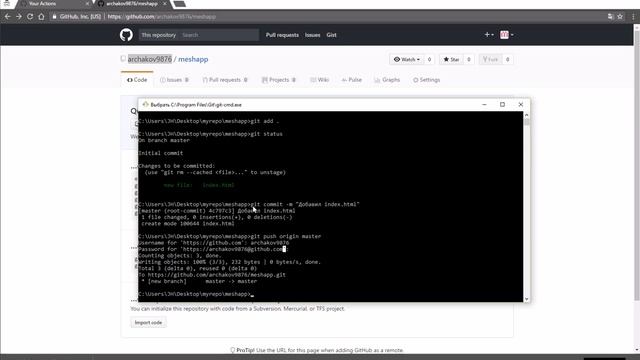Select the repository Issues tab
Screen dimensions: 640x360
click(x=174, y=80)
